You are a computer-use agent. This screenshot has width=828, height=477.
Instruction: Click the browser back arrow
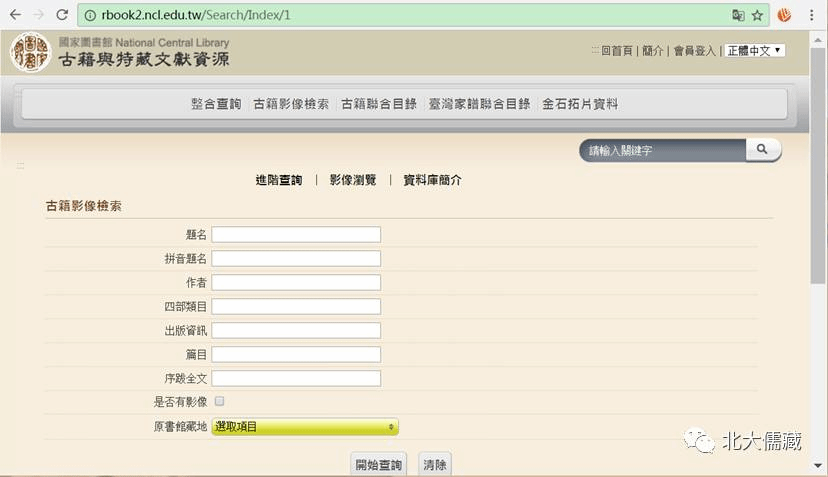14,15
